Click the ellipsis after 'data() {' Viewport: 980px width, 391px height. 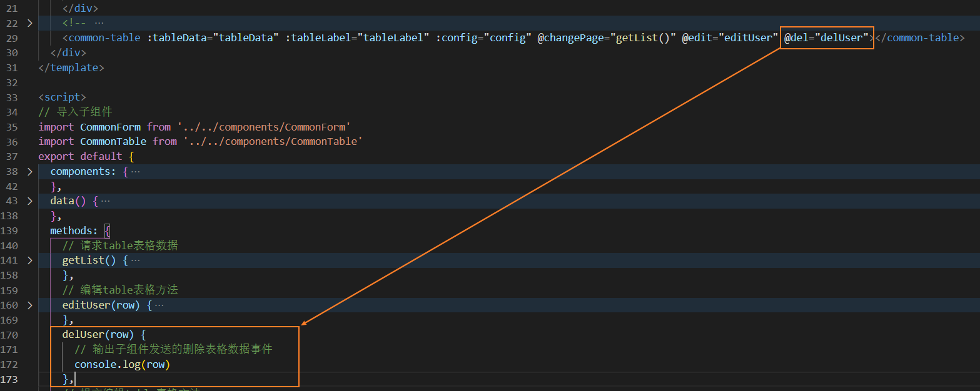pyautogui.click(x=105, y=201)
